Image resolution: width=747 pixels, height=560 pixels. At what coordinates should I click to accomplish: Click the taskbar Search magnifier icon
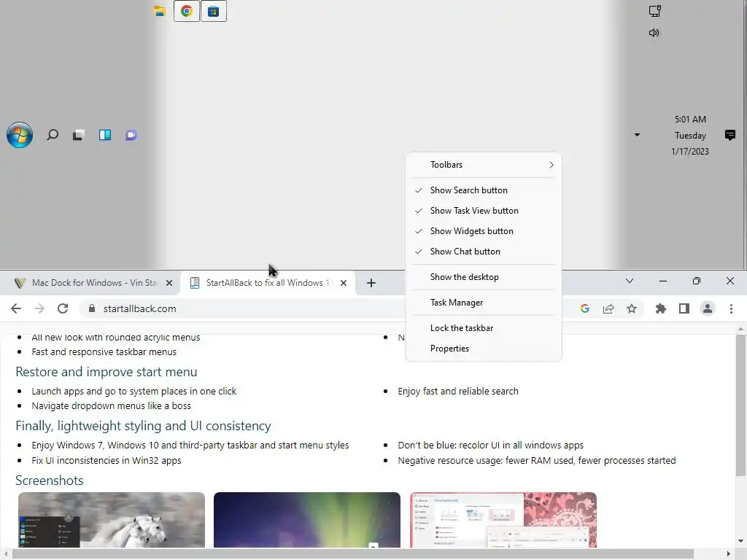[x=53, y=135]
